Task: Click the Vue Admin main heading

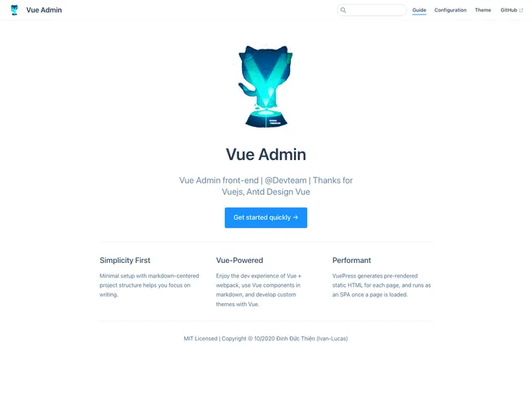Action: click(x=266, y=155)
